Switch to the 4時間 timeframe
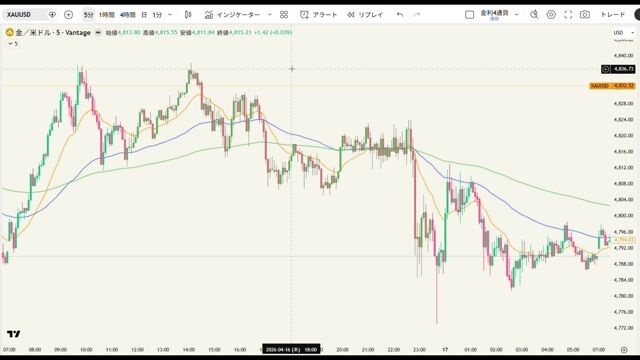 tap(128, 15)
